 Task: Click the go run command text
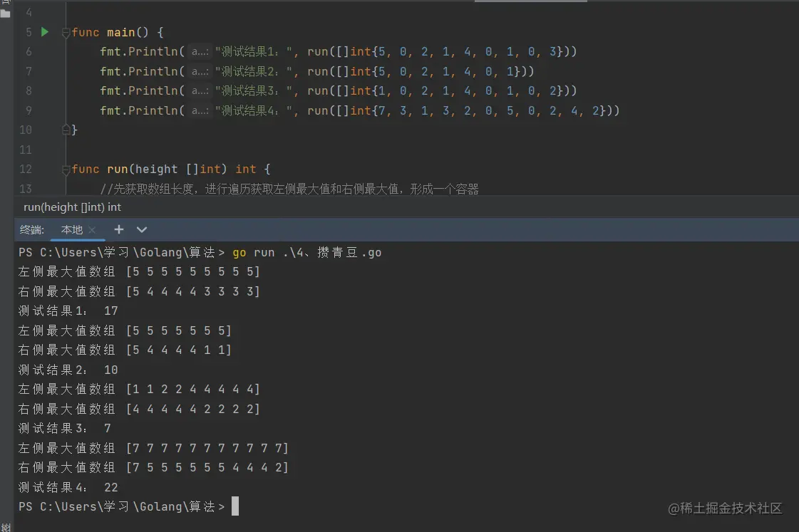(x=306, y=253)
